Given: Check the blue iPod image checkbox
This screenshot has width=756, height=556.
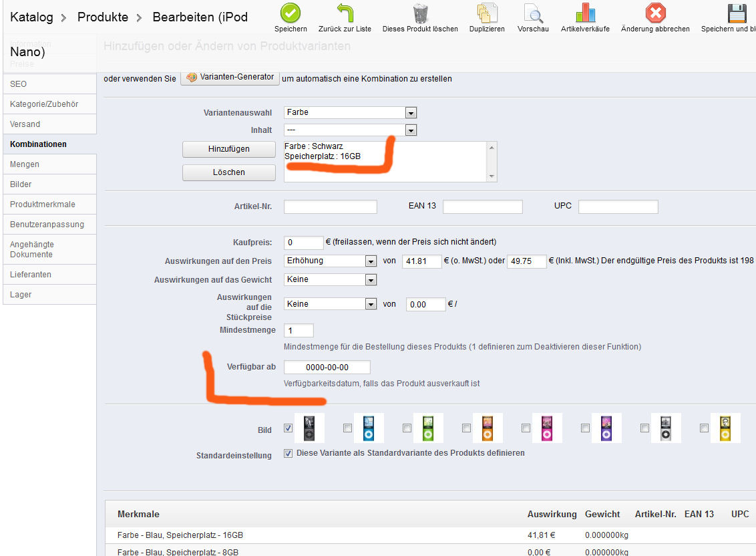Looking at the screenshot, I should [x=348, y=428].
